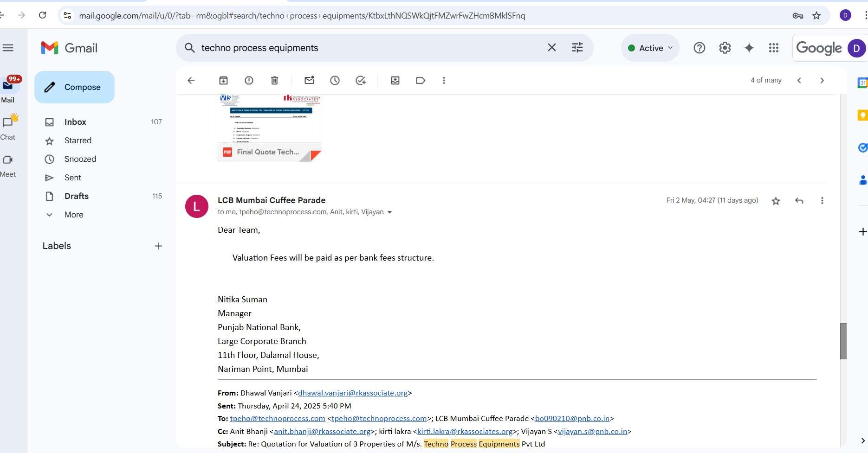Show recipient details dropdown arrow
This screenshot has height=453, width=868.
coord(389,212)
